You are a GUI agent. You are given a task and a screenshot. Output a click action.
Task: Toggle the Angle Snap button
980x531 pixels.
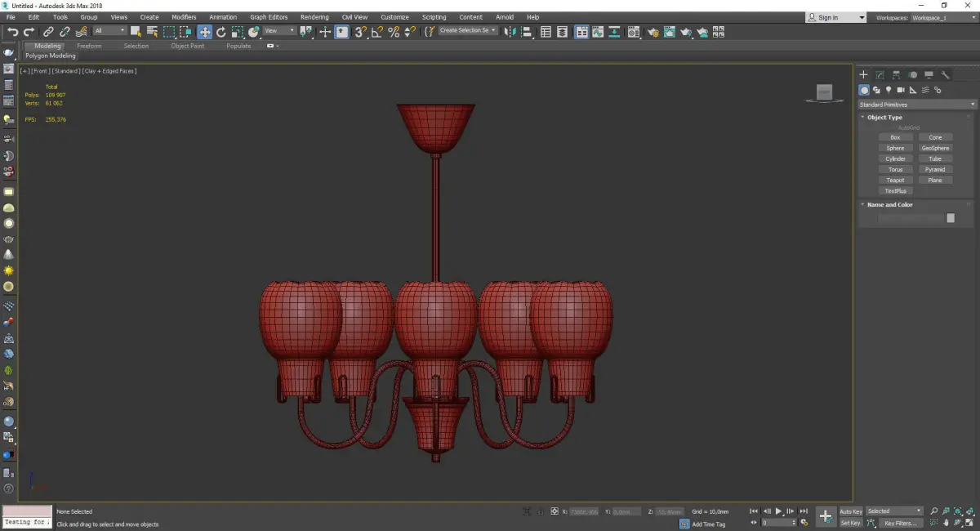[376, 32]
